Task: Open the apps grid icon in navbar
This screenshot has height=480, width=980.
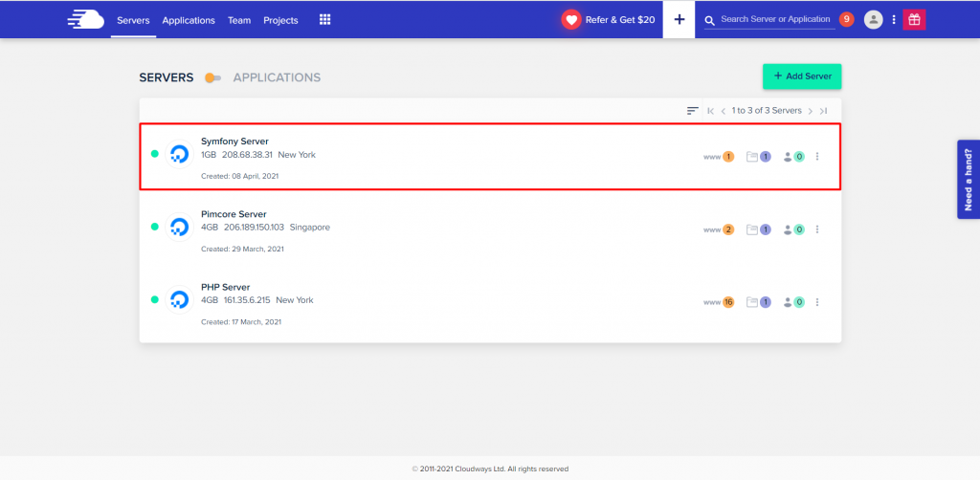Action: pyautogui.click(x=324, y=19)
